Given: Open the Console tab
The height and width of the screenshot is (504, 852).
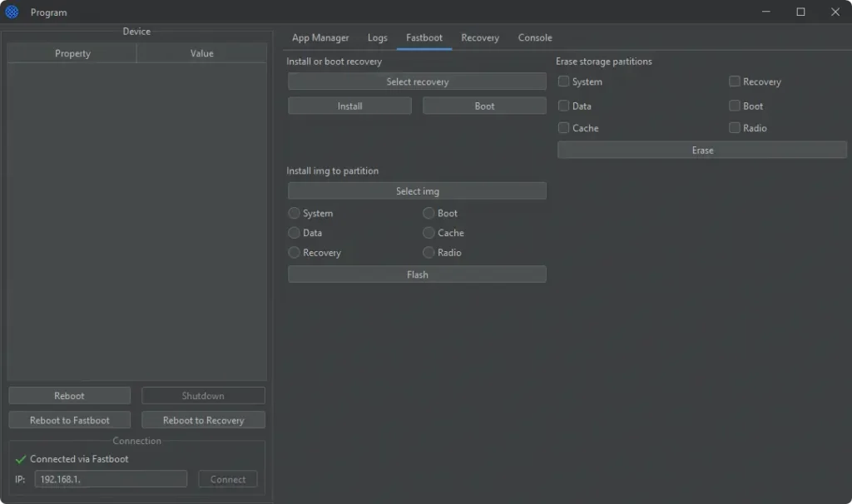Looking at the screenshot, I should [x=534, y=37].
